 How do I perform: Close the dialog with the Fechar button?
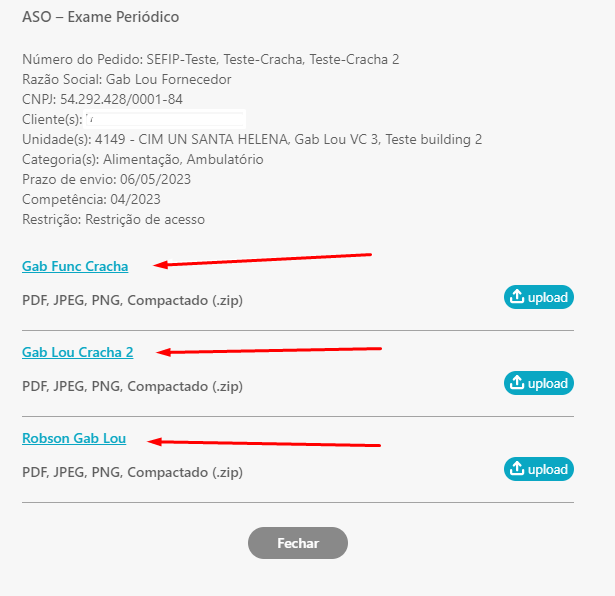point(298,543)
